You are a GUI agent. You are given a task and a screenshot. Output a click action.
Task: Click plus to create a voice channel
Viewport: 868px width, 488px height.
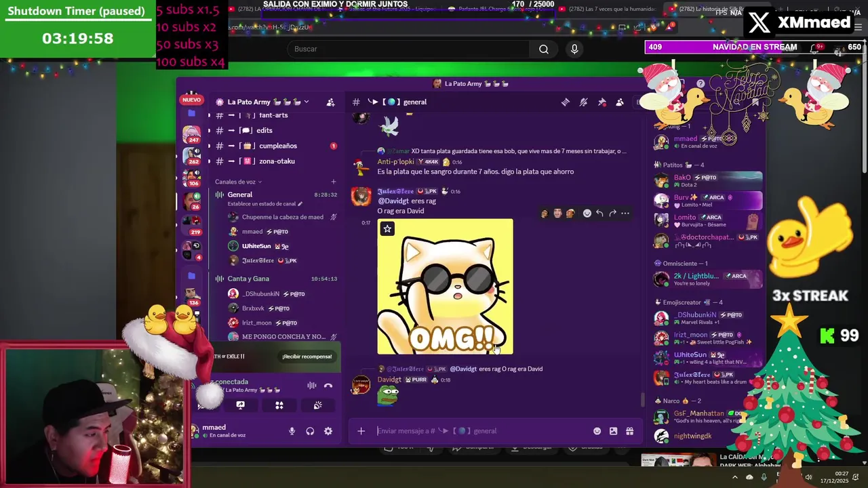click(333, 182)
